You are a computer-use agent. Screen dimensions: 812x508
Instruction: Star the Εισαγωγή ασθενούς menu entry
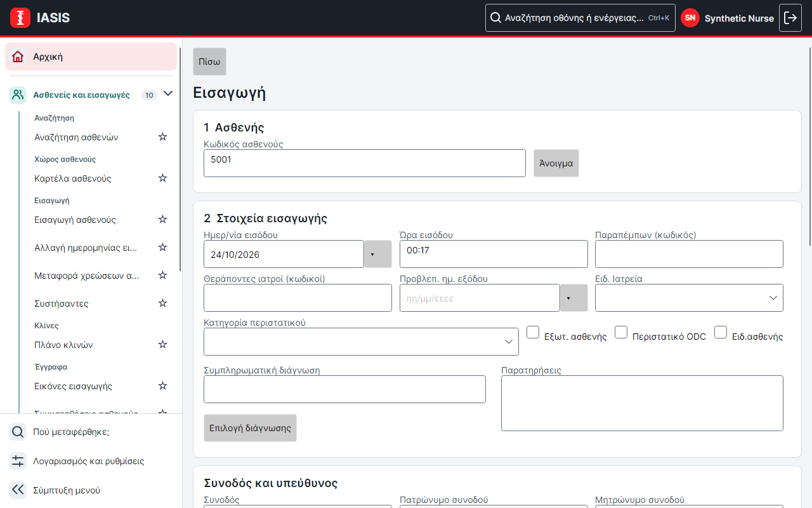[x=162, y=219]
